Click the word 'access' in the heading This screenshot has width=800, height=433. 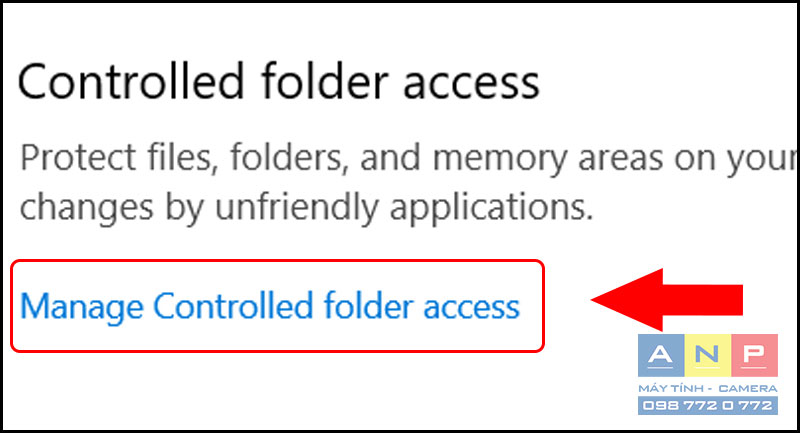point(471,85)
